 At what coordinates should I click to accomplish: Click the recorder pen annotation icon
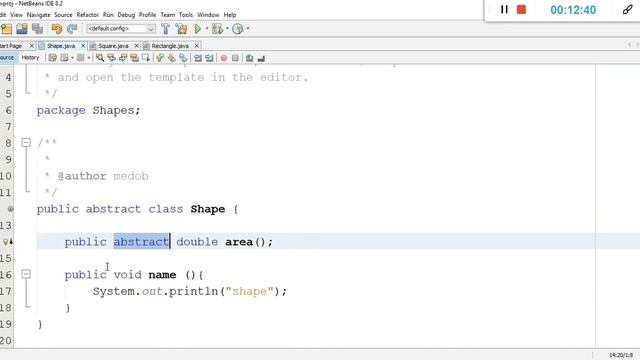point(628,9)
